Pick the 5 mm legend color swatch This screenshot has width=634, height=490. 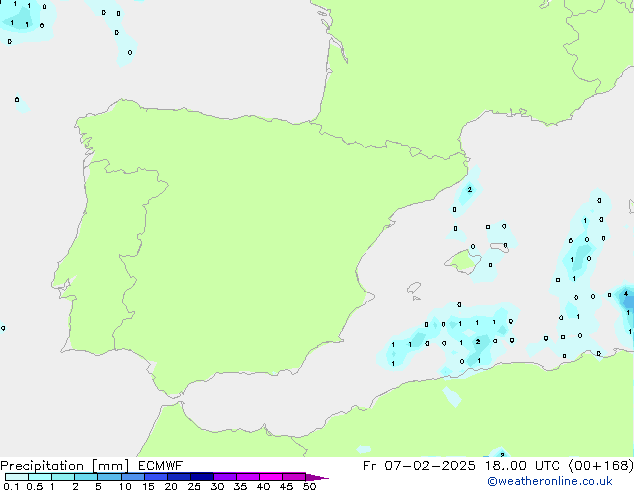point(109,478)
